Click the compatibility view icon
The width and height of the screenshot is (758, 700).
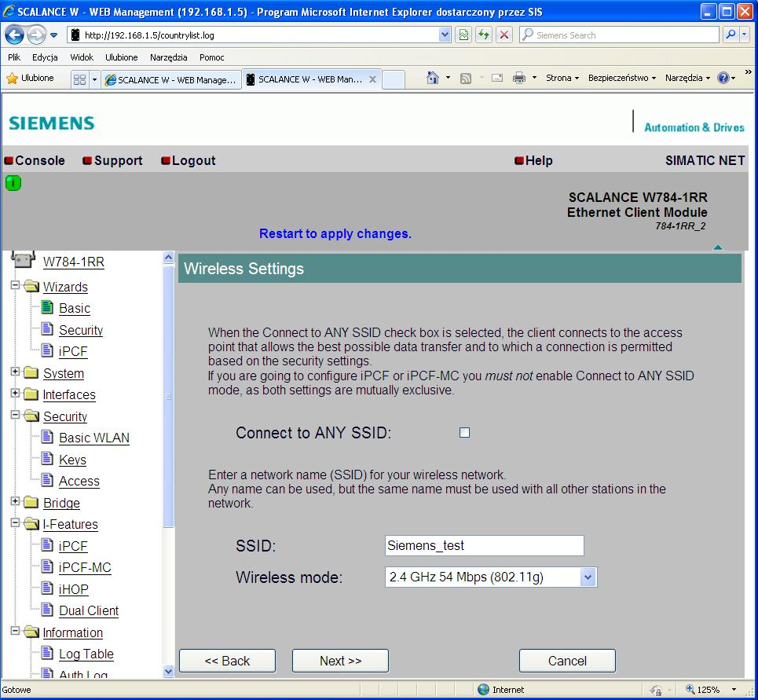(463, 35)
